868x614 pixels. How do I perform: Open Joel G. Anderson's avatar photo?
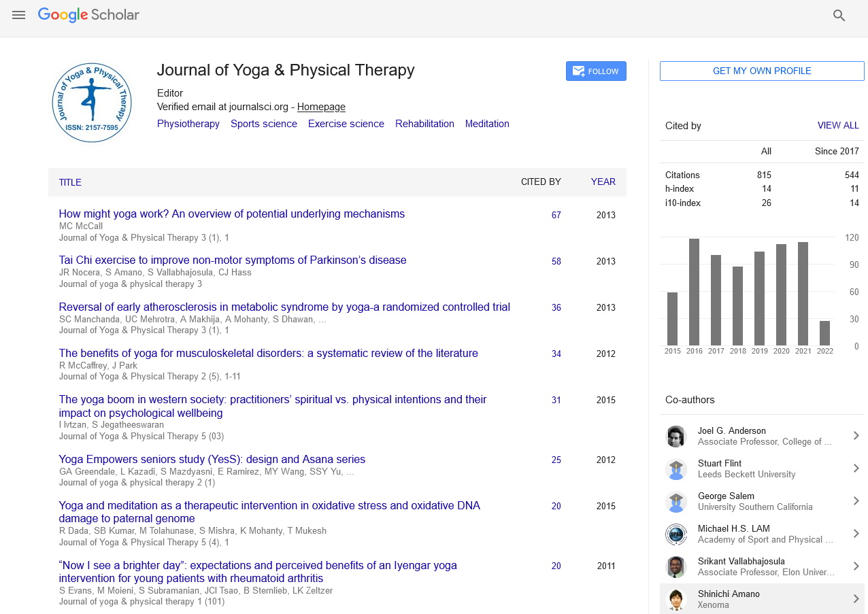pos(675,437)
